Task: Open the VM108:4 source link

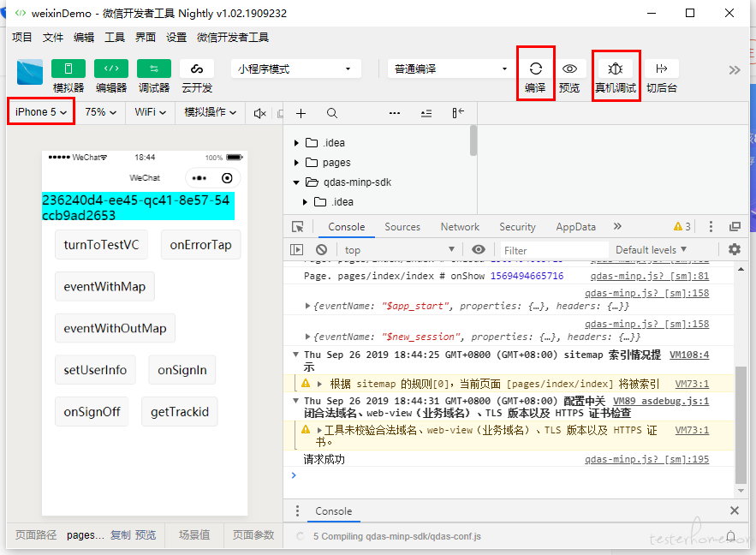Action: (x=689, y=355)
